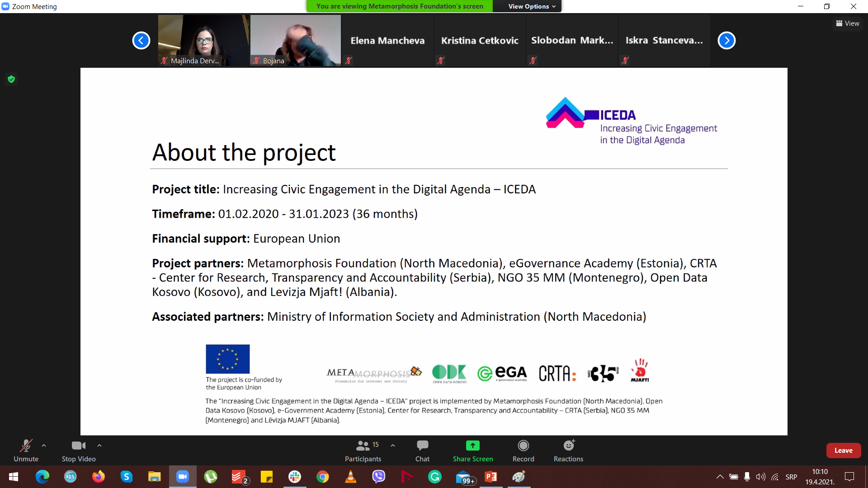Image resolution: width=868 pixels, height=488 pixels.
Task: Open Viber from taskbar
Action: click(379, 477)
